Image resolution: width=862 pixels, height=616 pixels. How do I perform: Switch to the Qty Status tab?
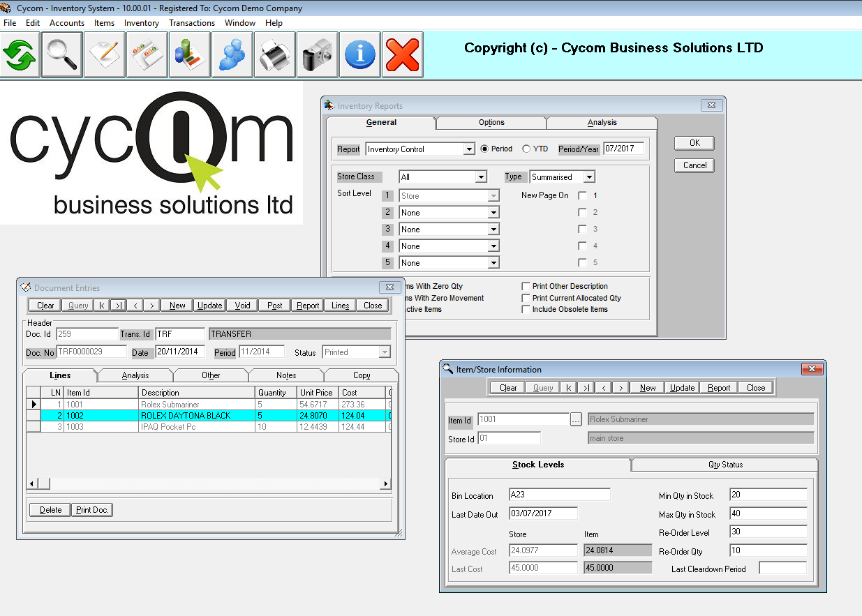tap(725, 465)
